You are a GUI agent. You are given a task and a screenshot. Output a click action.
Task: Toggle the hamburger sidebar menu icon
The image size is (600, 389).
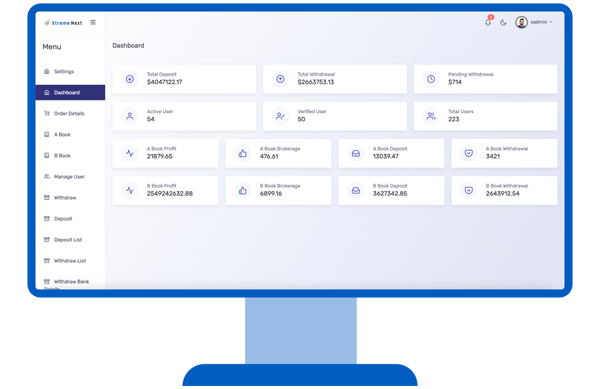[x=93, y=23]
